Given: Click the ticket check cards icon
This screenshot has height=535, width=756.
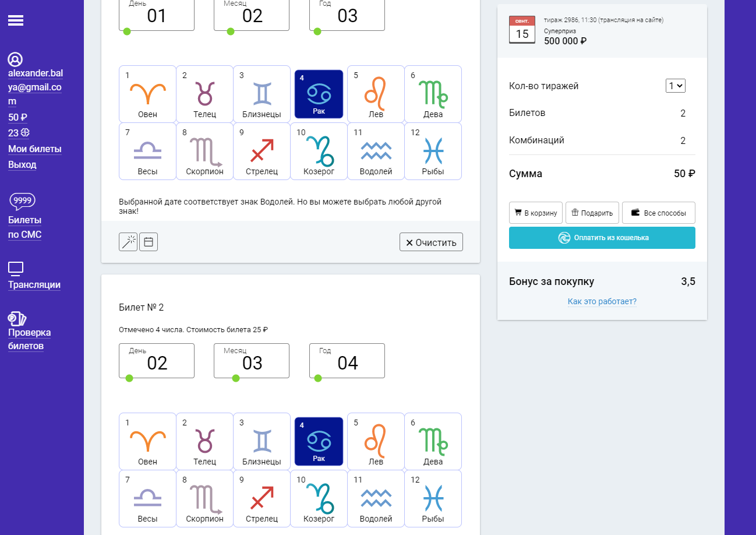Looking at the screenshot, I should point(17,318).
